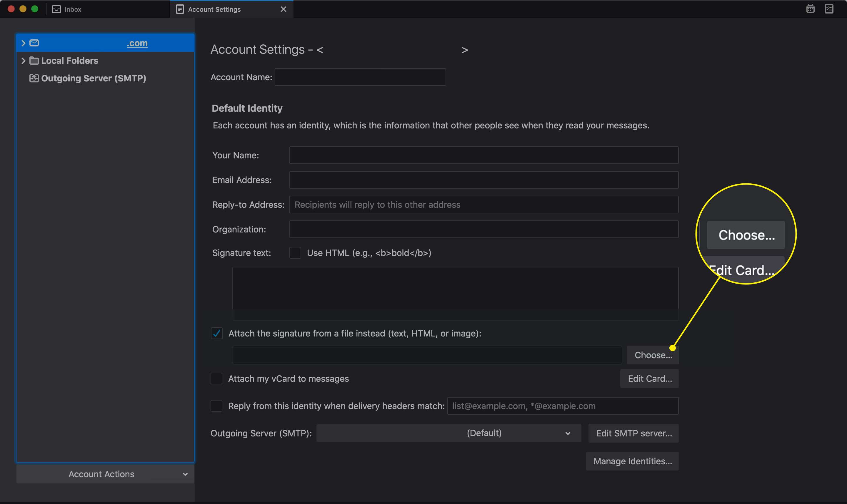Viewport: 847px width, 504px height.
Task: Open Manage Identities...
Action: point(632,461)
